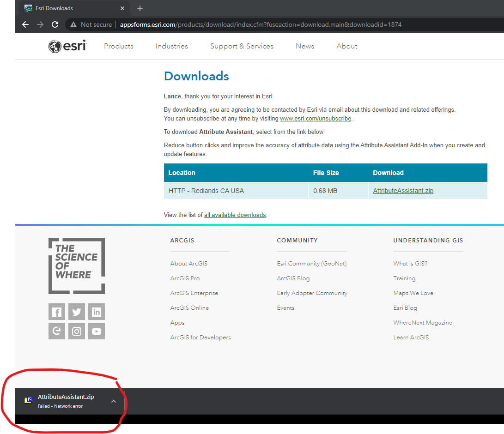Click the failed AttributeAssistant.zip download item
The height and width of the screenshot is (434, 504).
(70, 401)
